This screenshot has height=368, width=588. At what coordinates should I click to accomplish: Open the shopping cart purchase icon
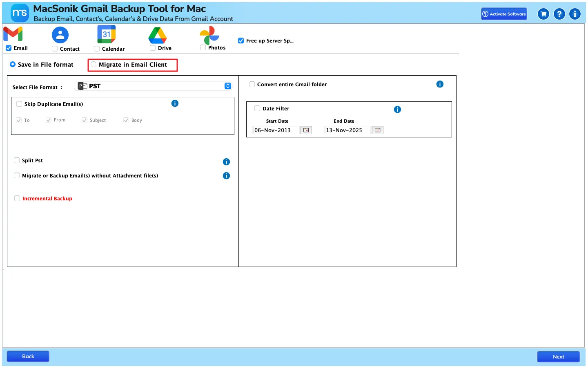pyautogui.click(x=543, y=14)
